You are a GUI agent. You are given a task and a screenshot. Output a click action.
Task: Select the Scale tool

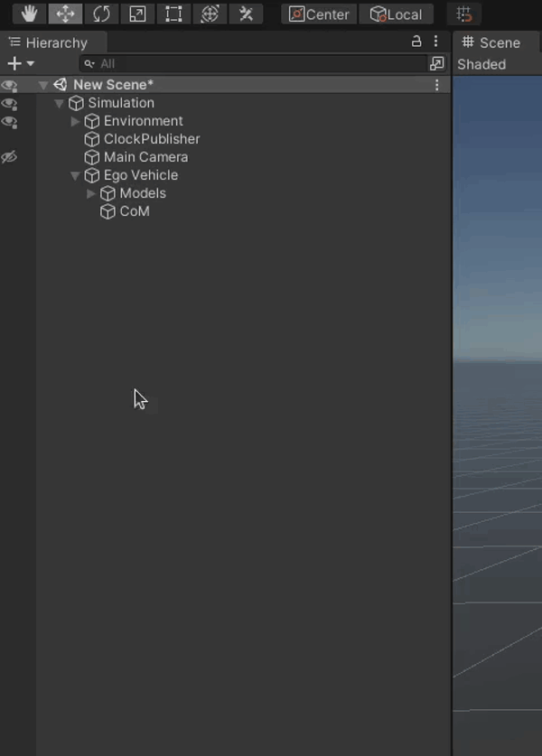(137, 14)
